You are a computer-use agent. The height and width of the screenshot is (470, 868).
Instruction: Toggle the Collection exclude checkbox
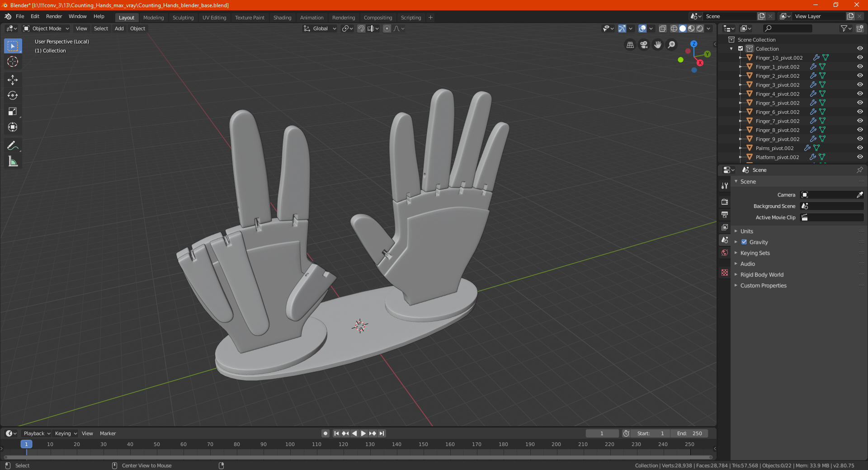(x=741, y=48)
